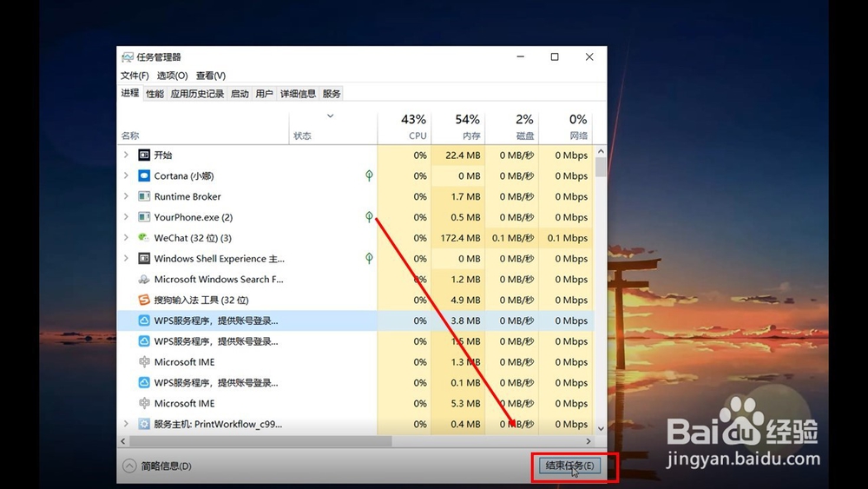868x489 pixels.
Task: Click the highlighted WPS服务程序 cloud icon
Action: [x=144, y=320]
